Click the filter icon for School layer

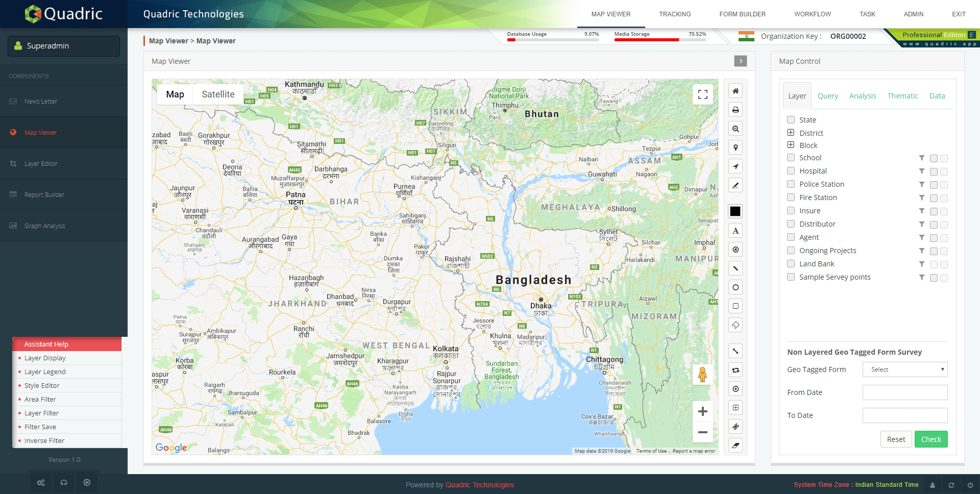[x=922, y=158]
